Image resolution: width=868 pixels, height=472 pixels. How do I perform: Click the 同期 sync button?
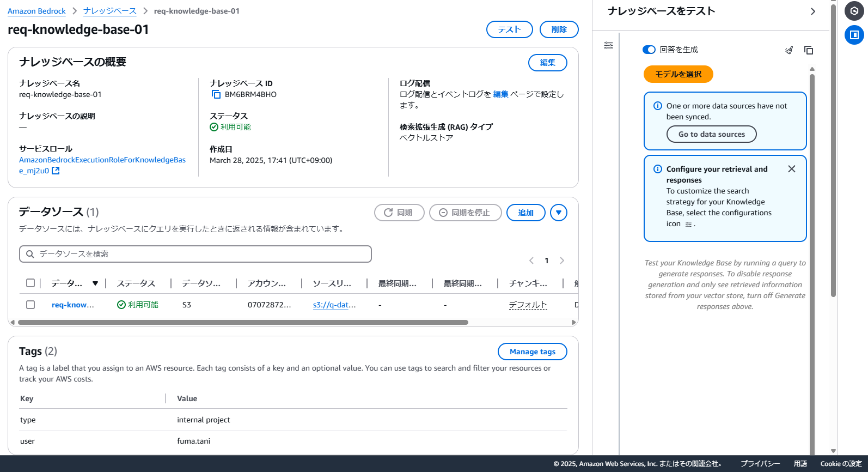click(399, 213)
